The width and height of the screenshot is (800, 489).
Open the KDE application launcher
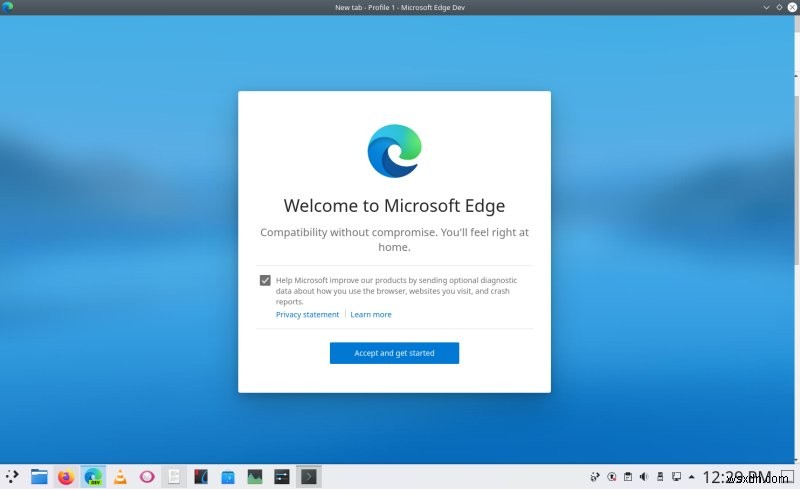click(12, 477)
